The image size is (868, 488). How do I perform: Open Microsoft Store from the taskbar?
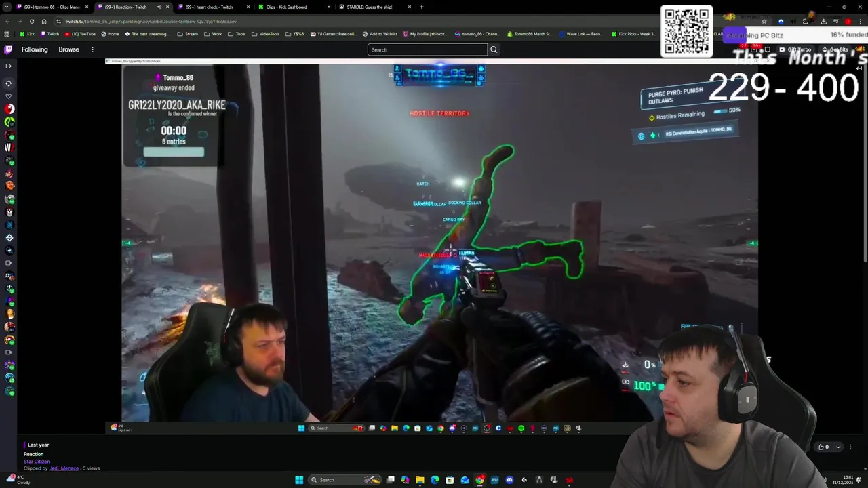pyautogui.click(x=450, y=480)
